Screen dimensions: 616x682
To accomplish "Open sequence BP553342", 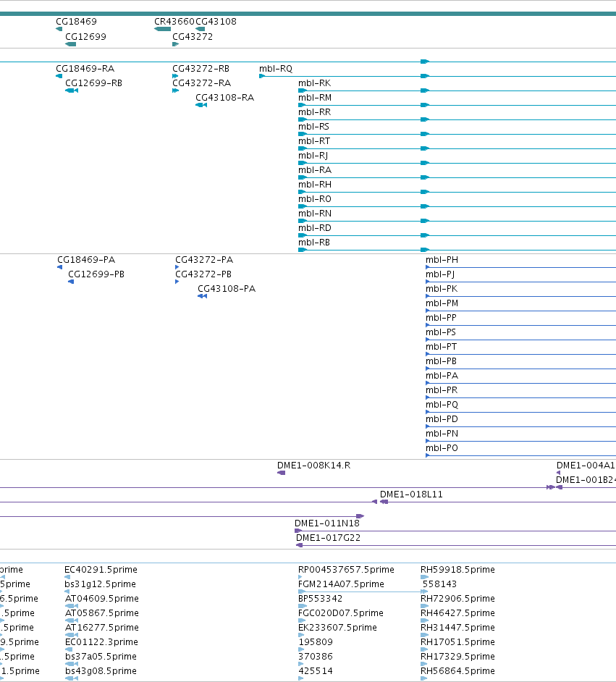I will click(321, 599).
